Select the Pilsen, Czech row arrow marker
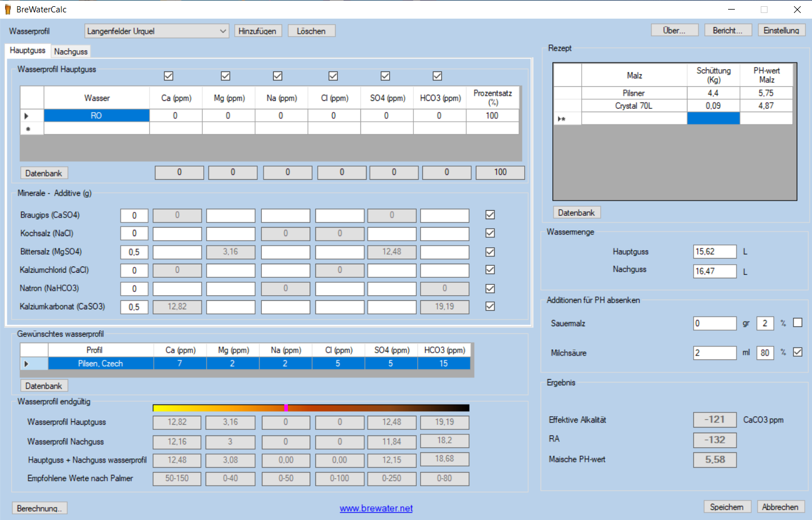This screenshot has height=520, width=812. pos(26,364)
